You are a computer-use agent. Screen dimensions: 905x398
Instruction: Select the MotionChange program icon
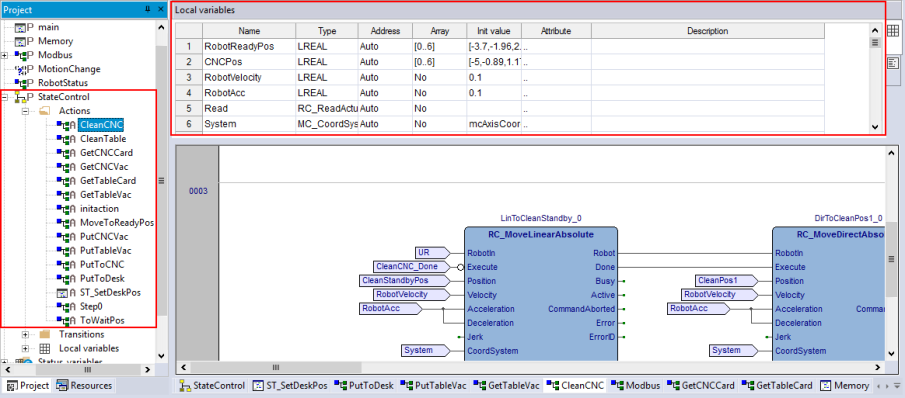click(24, 69)
